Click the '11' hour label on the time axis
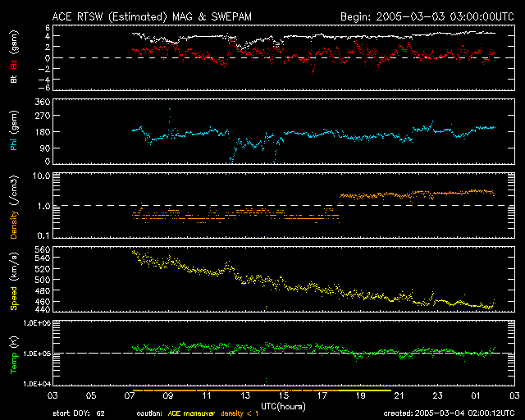Screen dimensions: 525x420 point(207,395)
